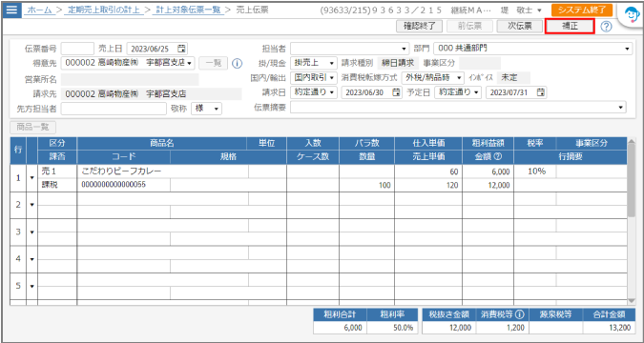Viewport: 644px width, 343px height.
Task: Show 金額 column help icon
Action: coord(498,156)
